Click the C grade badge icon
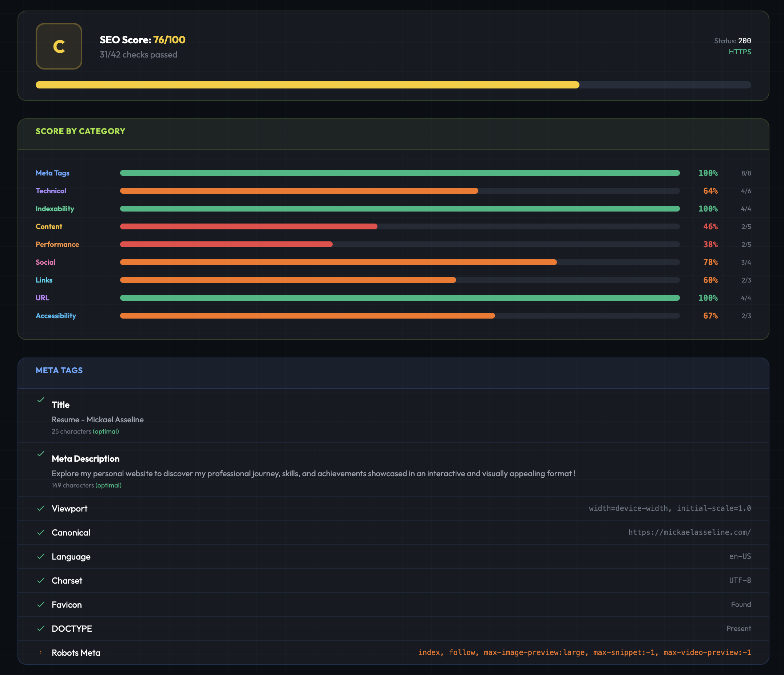 [x=59, y=46]
